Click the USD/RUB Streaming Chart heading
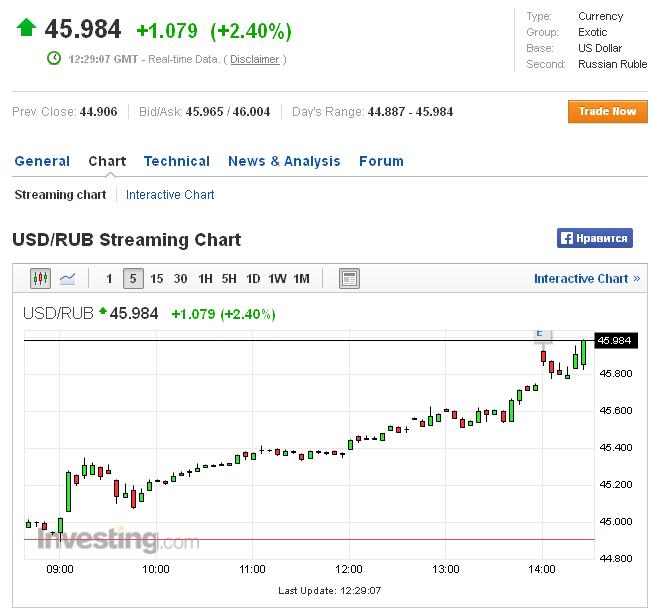 pyautogui.click(x=127, y=240)
